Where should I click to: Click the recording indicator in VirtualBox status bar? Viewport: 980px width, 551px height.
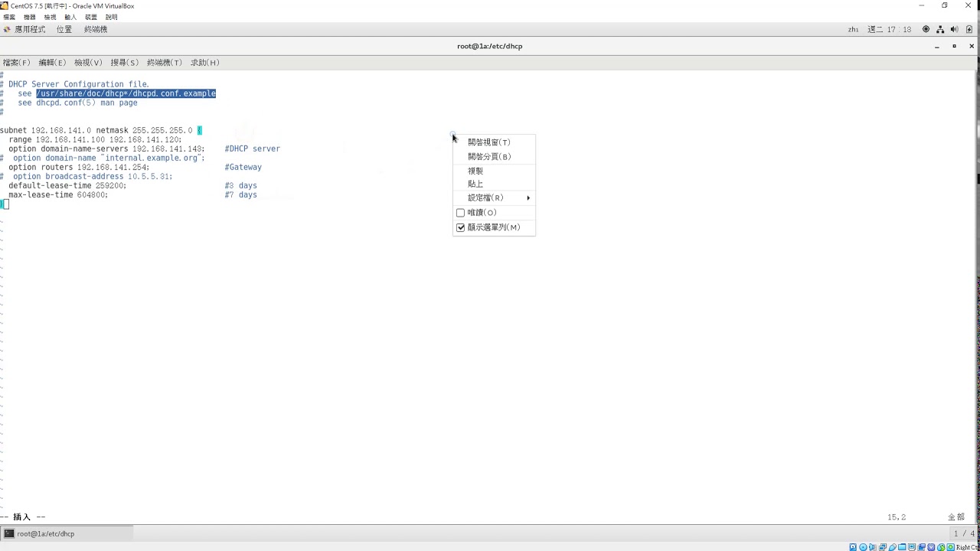click(x=922, y=547)
